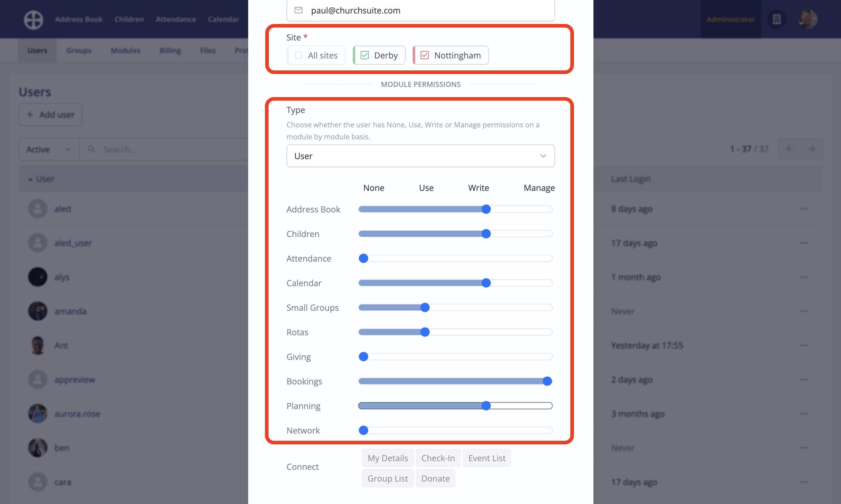Click Ant's profile picture
Viewport: 841px width, 504px height.
(x=37, y=345)
